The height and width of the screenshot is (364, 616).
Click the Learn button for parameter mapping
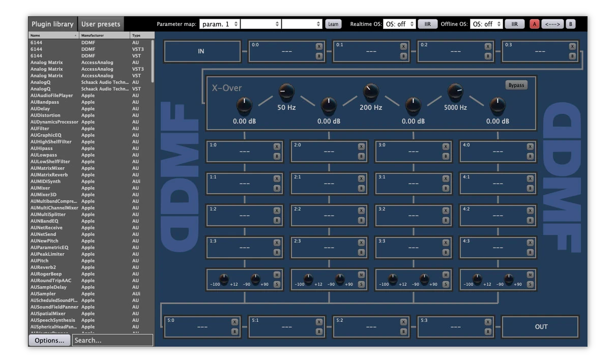[333, 23]
